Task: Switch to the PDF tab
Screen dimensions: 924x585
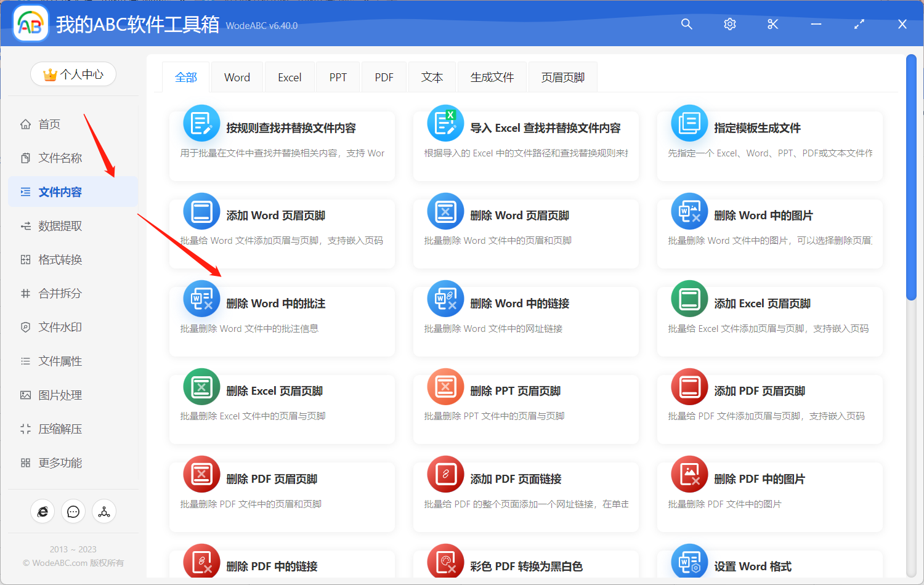Action: (x=383, y=76)
